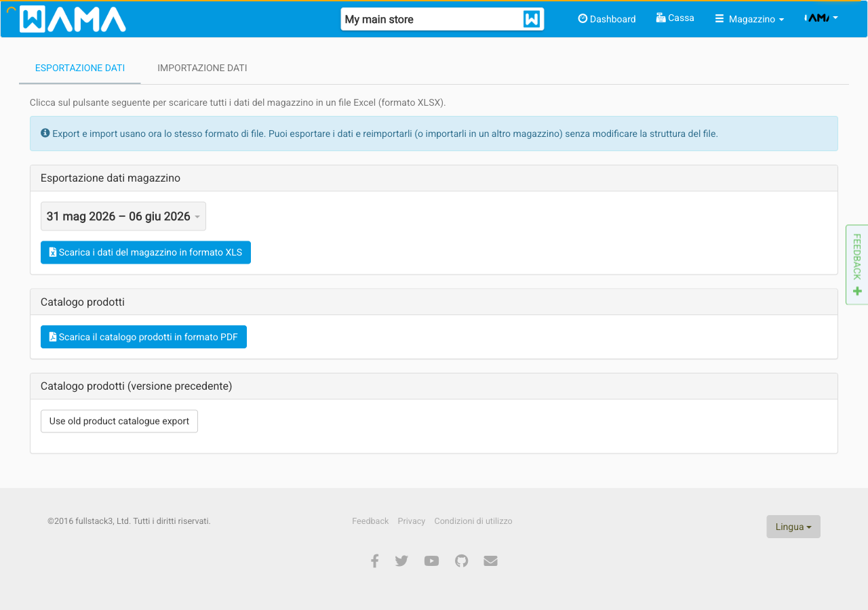Click the WAMA logo in header
868x610 pixels.
point(73,19)
